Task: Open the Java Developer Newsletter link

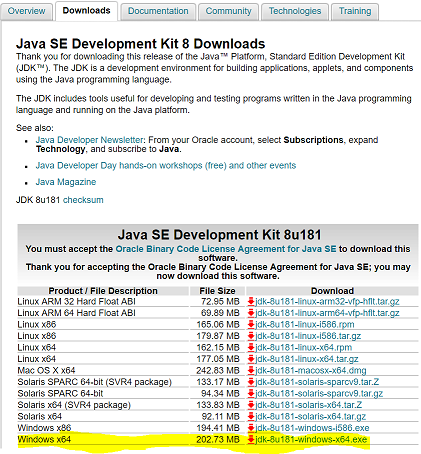Action: click(90, 140)
